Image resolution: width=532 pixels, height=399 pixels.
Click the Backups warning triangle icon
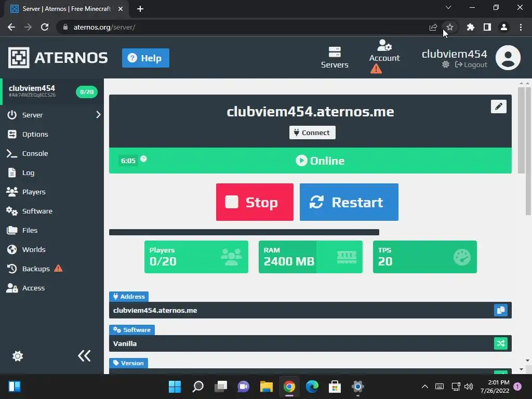click(x=58, y=269)
